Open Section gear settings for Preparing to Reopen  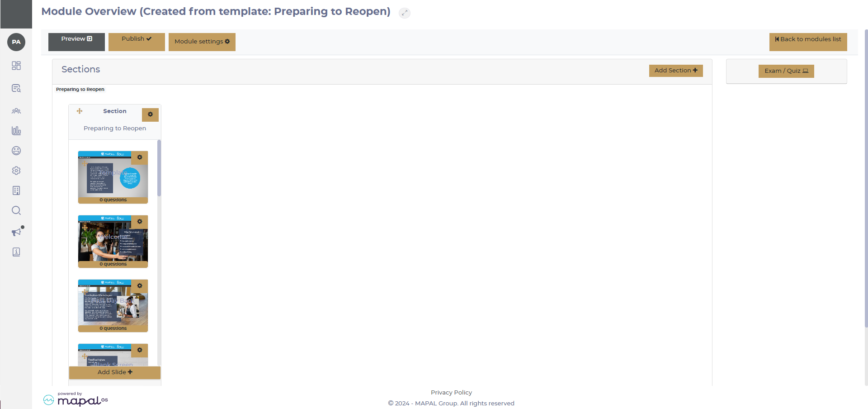(150, 115)
